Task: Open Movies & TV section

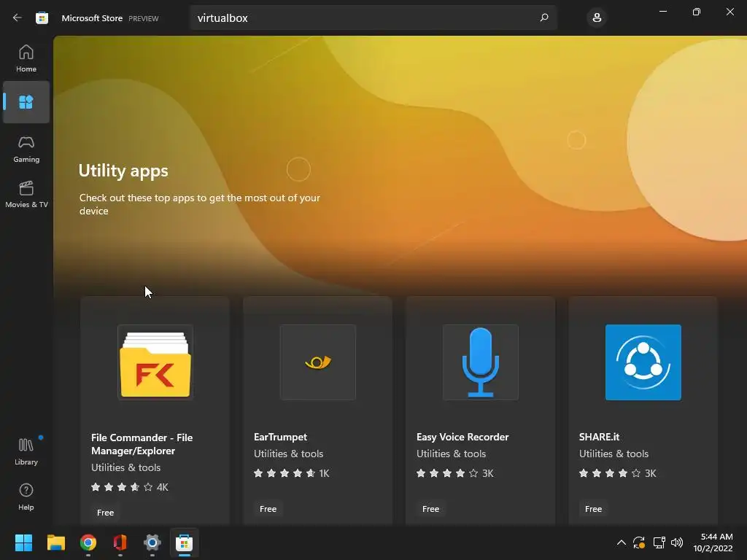Action: [26, 194]
